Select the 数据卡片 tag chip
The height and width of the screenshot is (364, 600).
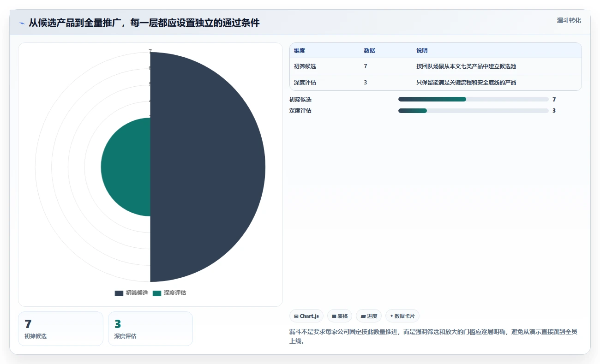point(402,316)
